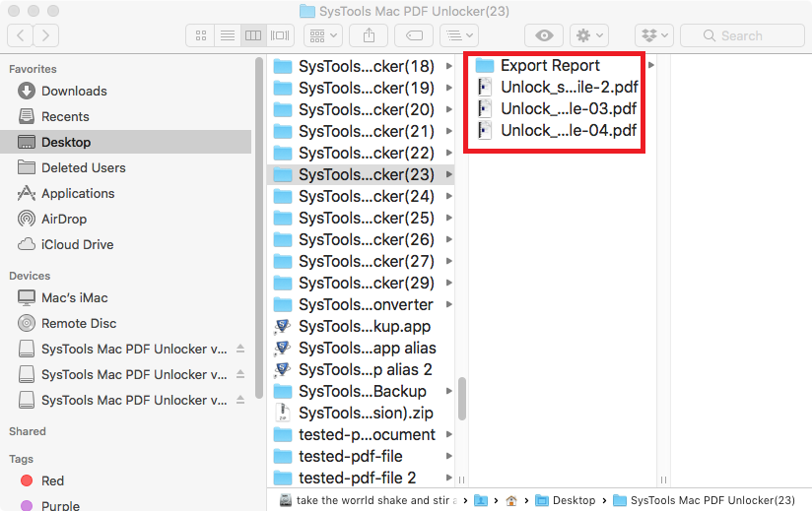Viewport: 812px width, 511px height.
Task: Select the tested-p...ocument folder
Action: coord(361,434)
